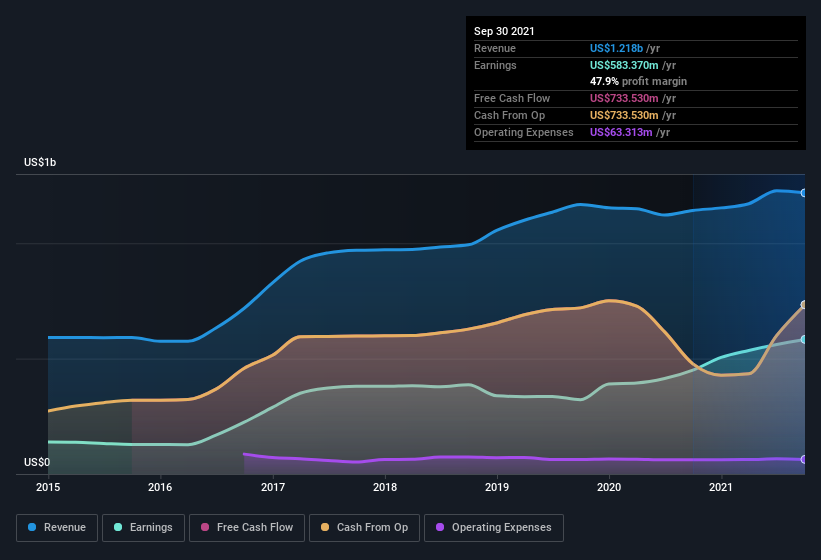This screenshot has width=821, height=560.
Task: Click the 2019 x-axis label
Action: pos(497,487)
